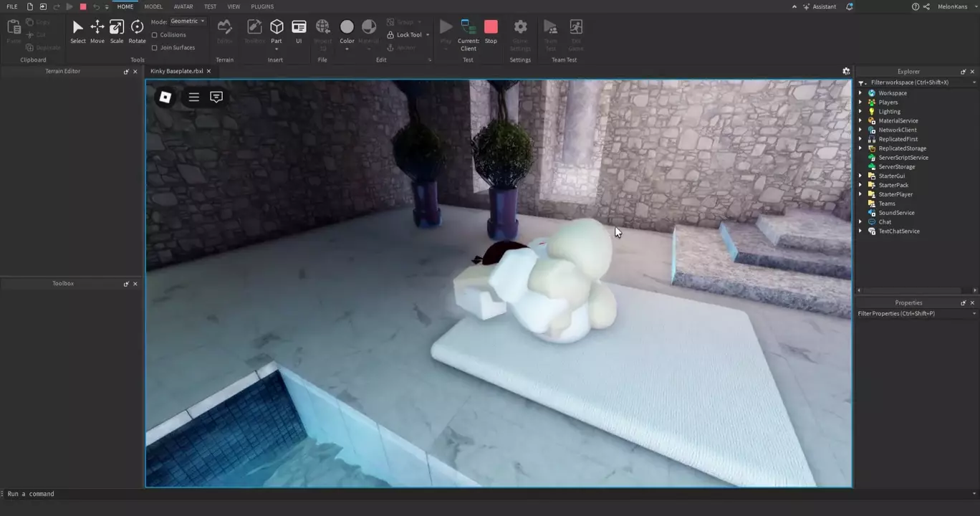Click the Color tool swatch
Screen dimensions: 980x516
pyautogui.click(x=347, y=27)
